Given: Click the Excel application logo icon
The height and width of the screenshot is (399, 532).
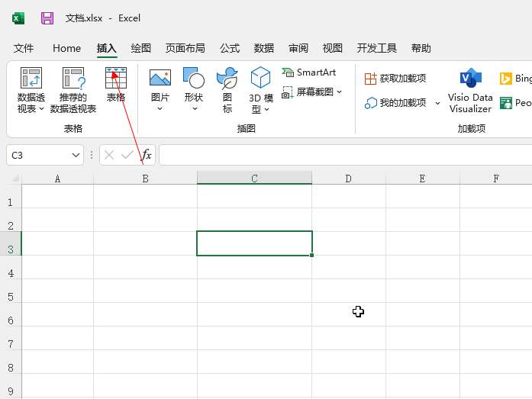Looking at the screenshot, I should click(x=18, y=18).
